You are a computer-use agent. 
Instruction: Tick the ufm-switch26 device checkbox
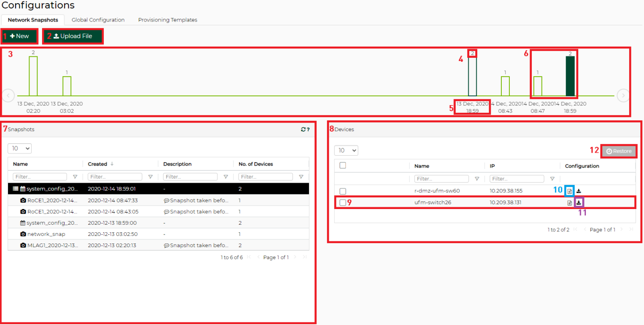[x=343, y=203]
